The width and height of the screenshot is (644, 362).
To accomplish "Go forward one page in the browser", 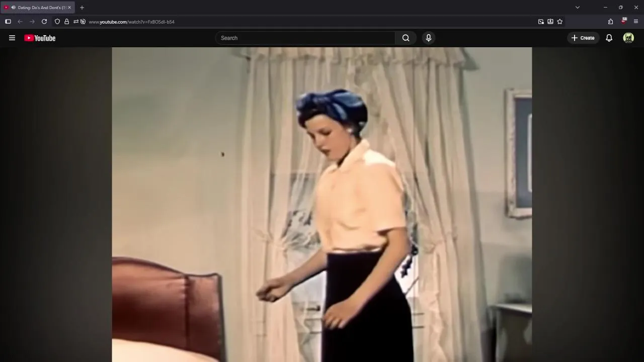I will 32,22.
